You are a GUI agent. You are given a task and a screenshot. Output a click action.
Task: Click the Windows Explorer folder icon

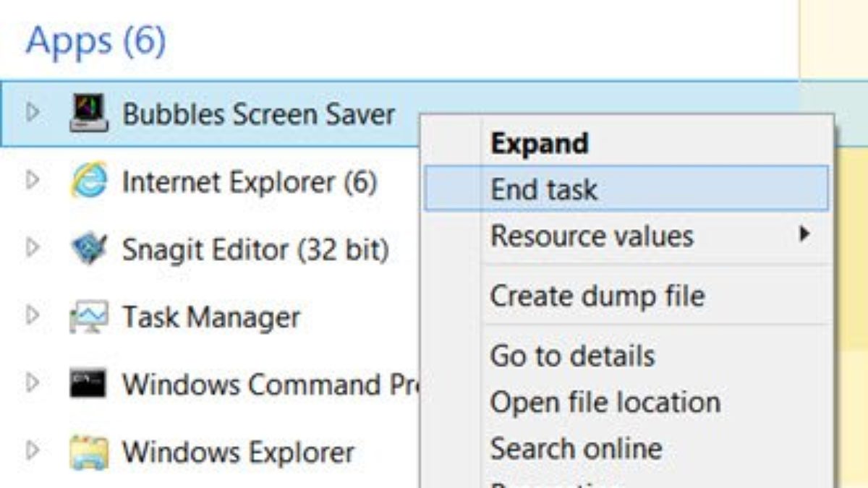click(x=89, y=452)
